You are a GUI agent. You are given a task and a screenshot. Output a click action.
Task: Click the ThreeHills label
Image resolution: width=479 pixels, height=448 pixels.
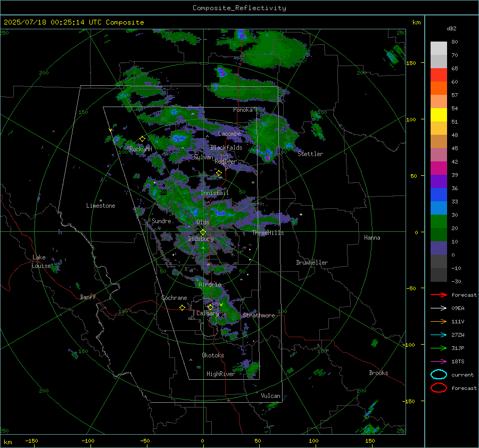tap(268, 233)
